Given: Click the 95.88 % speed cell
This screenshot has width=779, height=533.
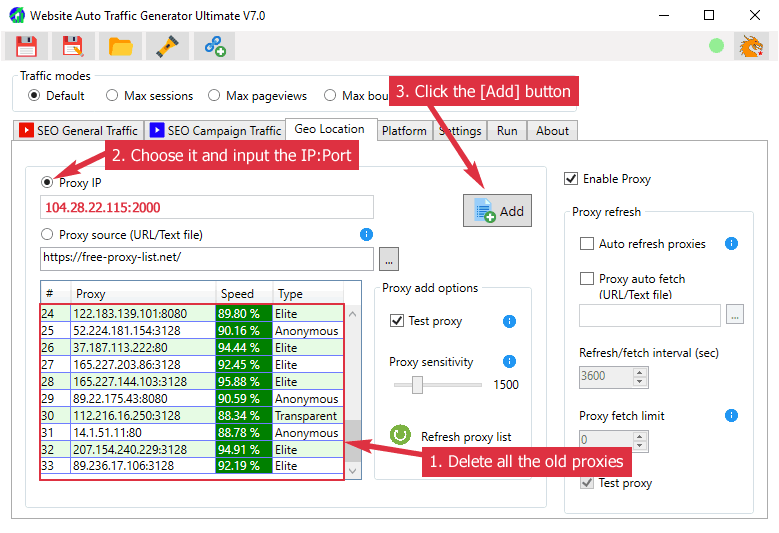Looking at the screenshot, I should coord(244,381).
